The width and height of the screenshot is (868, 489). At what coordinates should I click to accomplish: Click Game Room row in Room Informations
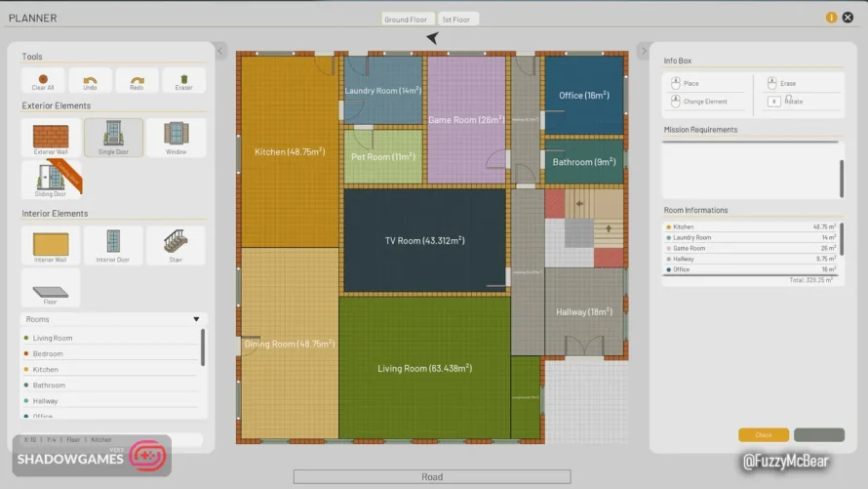751,248
